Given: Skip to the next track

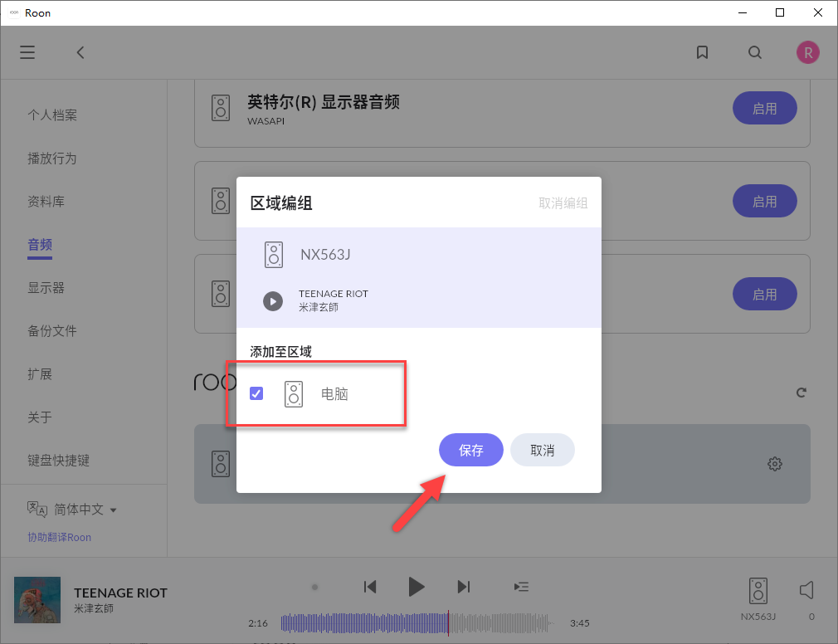Looking at the screenshot, I should pyautogui.click(x=464, y=587).
